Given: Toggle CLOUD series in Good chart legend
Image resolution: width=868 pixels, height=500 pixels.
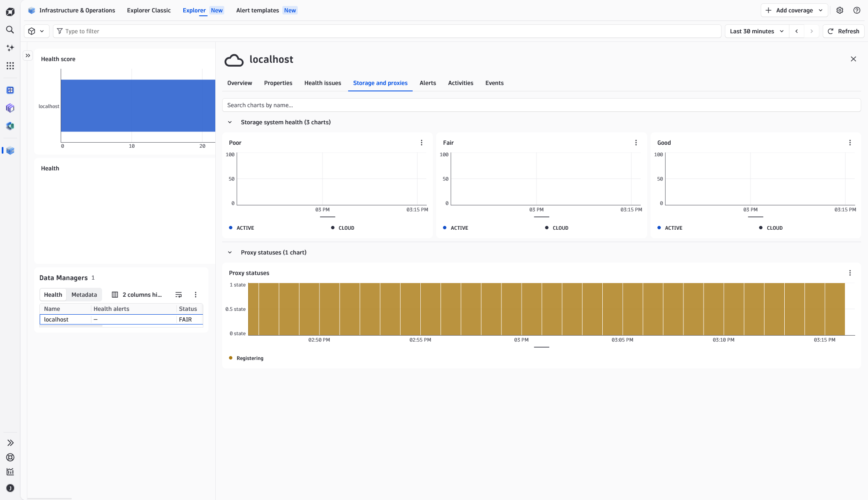Looking at the screenshot, I should 771,228.
